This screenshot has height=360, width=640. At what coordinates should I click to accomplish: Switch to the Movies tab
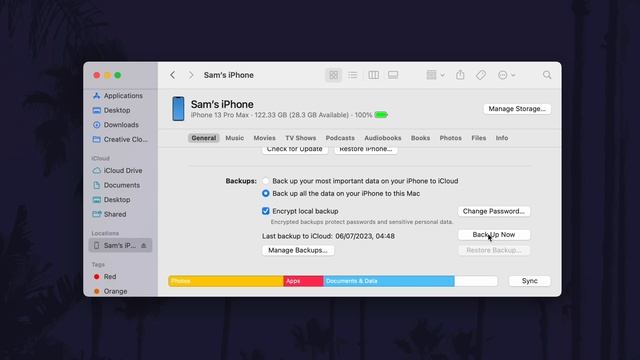(264, 138)
